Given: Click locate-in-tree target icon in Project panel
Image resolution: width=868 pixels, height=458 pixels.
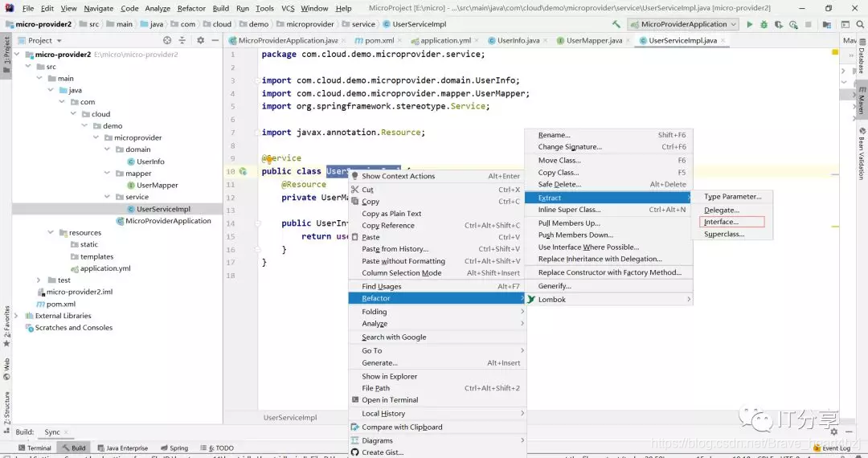Looking at the screenshot, I should point(167,40).
